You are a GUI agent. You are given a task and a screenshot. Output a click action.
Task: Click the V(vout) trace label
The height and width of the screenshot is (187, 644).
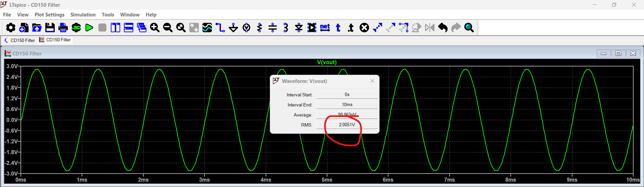click(x=327, y=62)
